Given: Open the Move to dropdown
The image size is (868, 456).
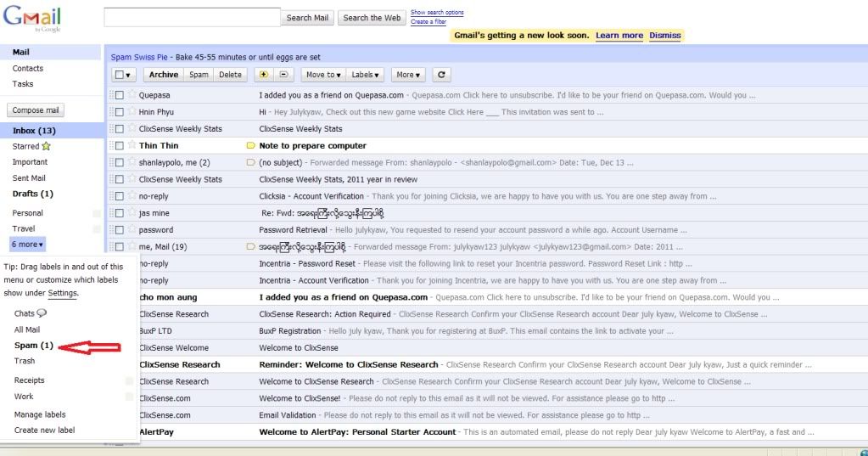Looking at the screenshot, I should coord(323,75).
